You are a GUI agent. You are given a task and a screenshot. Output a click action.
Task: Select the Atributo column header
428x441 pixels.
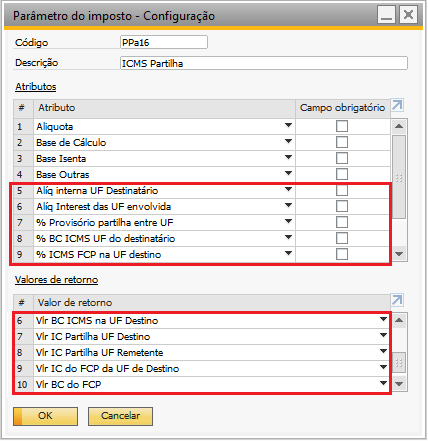pyautogui.click(x=164, y=108)
